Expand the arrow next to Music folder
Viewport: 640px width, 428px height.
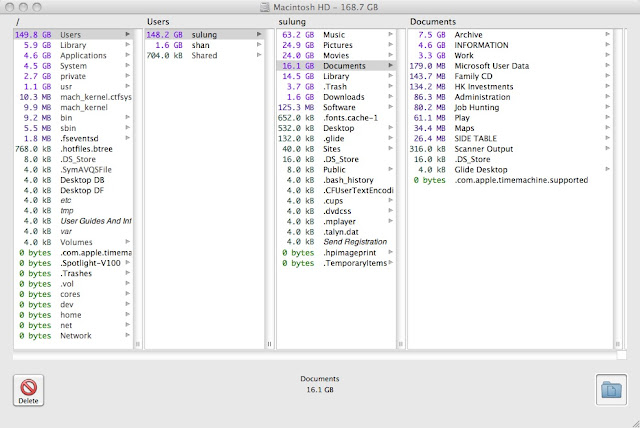[x=391, y=34]
